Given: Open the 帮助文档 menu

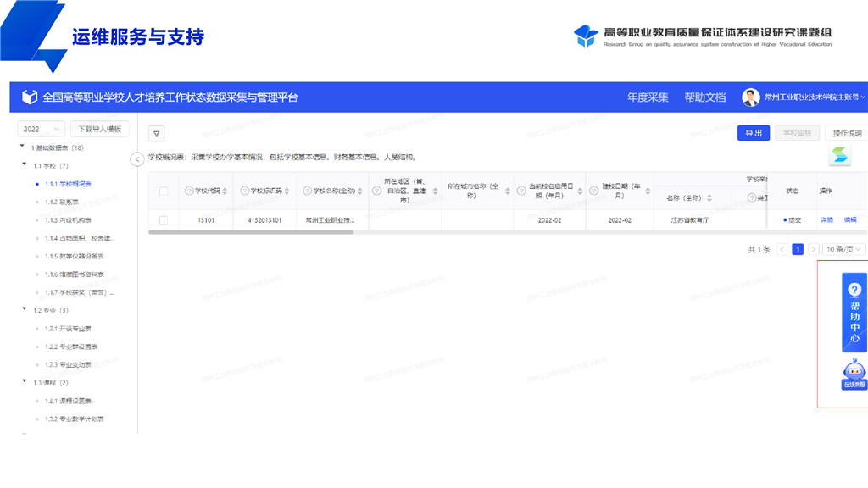Looking at the screenshot, I should pyautogui.click(x=704, y=97).
